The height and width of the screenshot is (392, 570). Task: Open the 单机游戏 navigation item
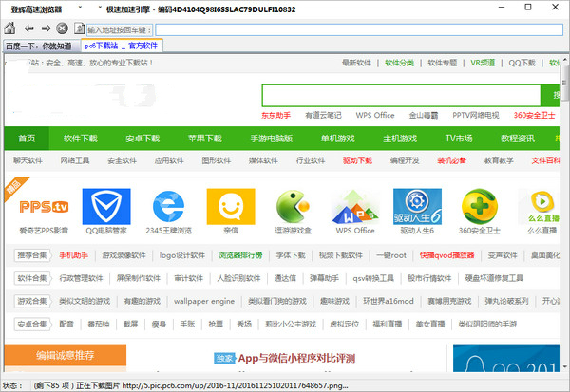click(x=337, y=139)
